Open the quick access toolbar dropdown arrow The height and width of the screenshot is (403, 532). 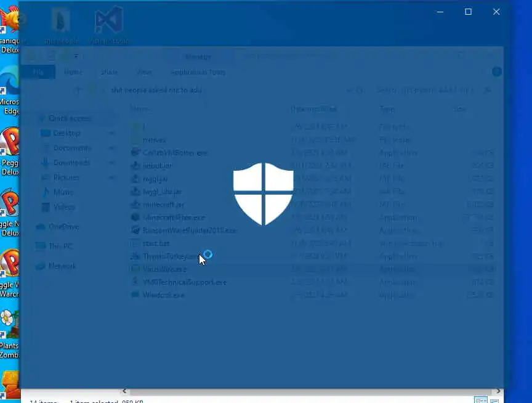point(76,56)
